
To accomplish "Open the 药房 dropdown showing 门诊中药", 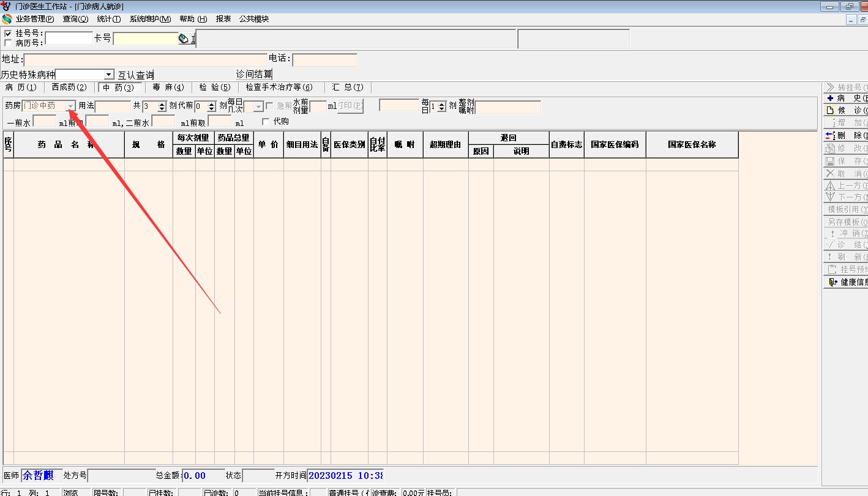I will click(x=71, y=106).
